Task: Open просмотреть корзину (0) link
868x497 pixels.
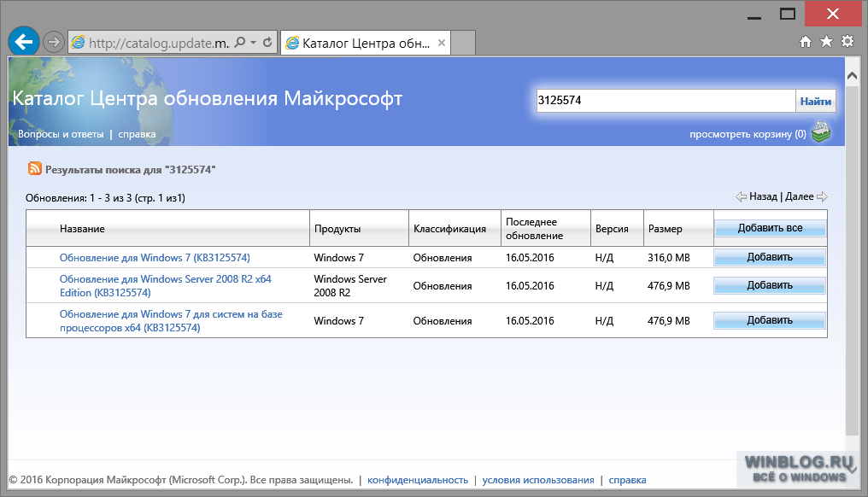Action: tap(748, 134)
